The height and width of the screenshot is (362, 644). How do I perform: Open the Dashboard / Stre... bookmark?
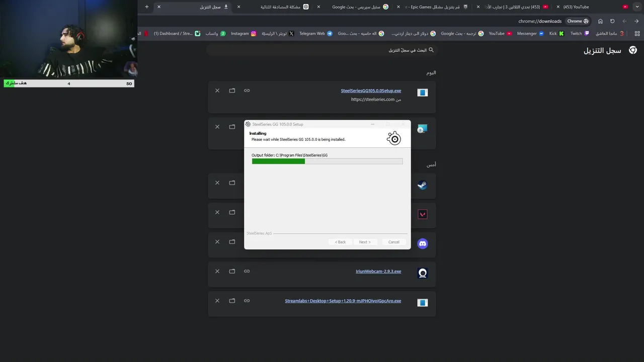pos(177,34)
